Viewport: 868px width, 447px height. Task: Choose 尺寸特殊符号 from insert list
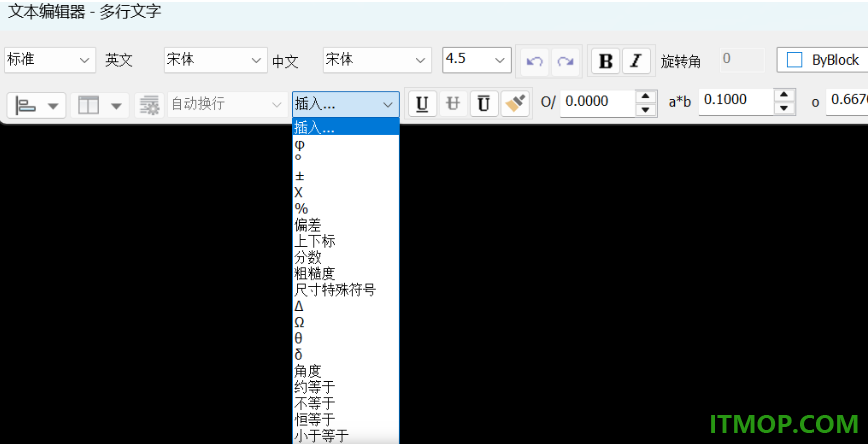[345, 289]
